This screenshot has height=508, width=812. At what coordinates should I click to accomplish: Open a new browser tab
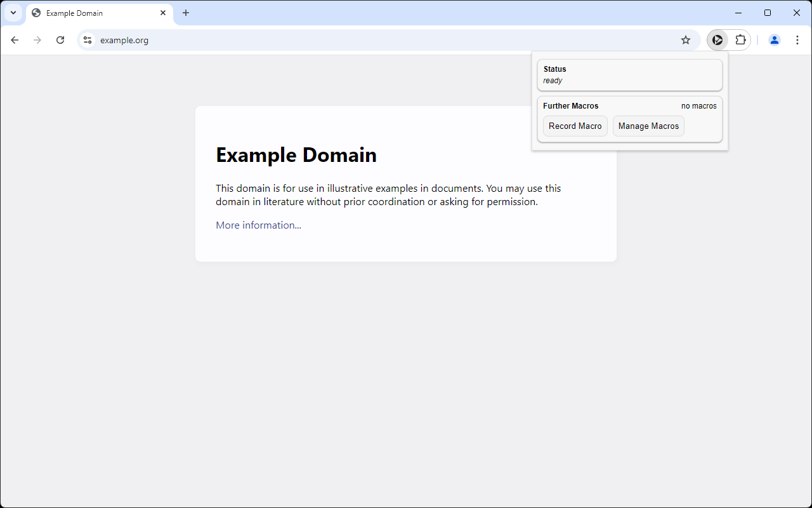pyautogui.click(x=186, y=13)
